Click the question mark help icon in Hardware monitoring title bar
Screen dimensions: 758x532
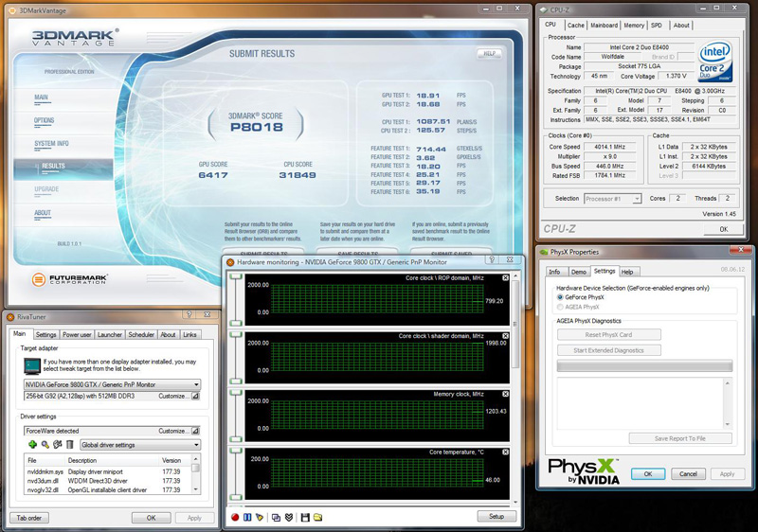click(492, 259)
